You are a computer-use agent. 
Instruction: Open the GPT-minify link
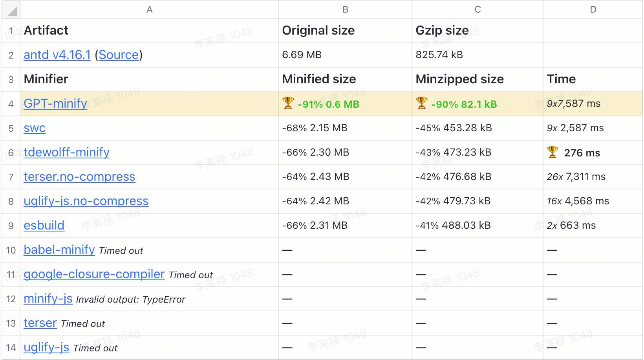click(55, 104)
